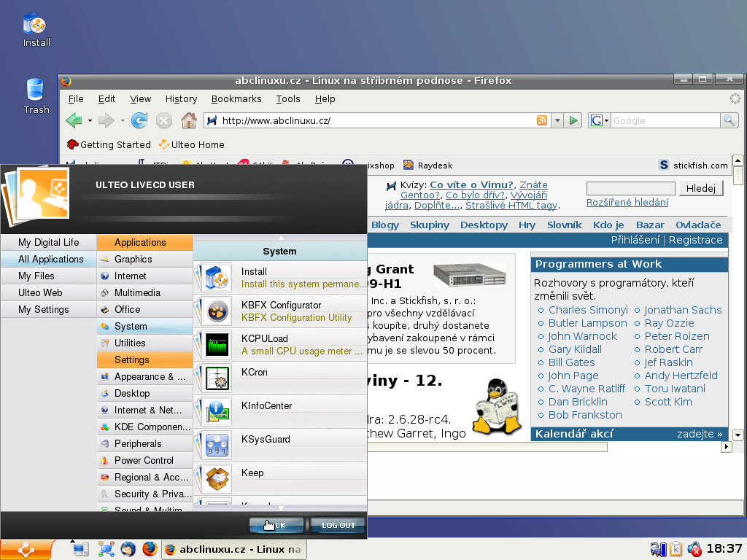Launch the KCPULoad icon

tap(217, 345)
